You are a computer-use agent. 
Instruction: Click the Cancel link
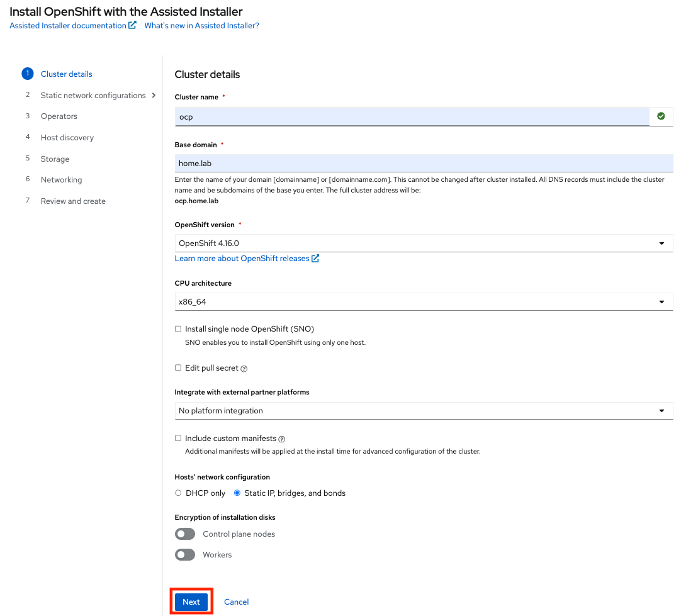click(x=236, y=602)
